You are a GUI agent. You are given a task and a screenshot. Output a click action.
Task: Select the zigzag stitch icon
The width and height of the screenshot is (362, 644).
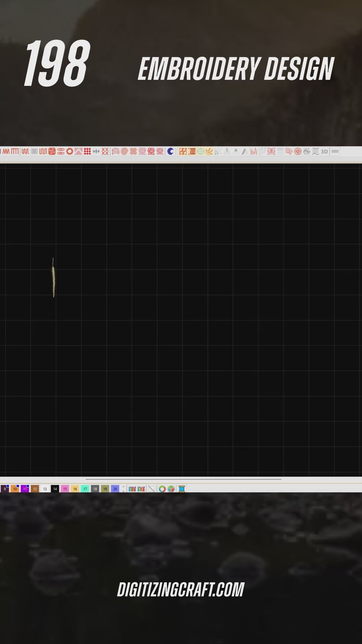click(6, 152)
